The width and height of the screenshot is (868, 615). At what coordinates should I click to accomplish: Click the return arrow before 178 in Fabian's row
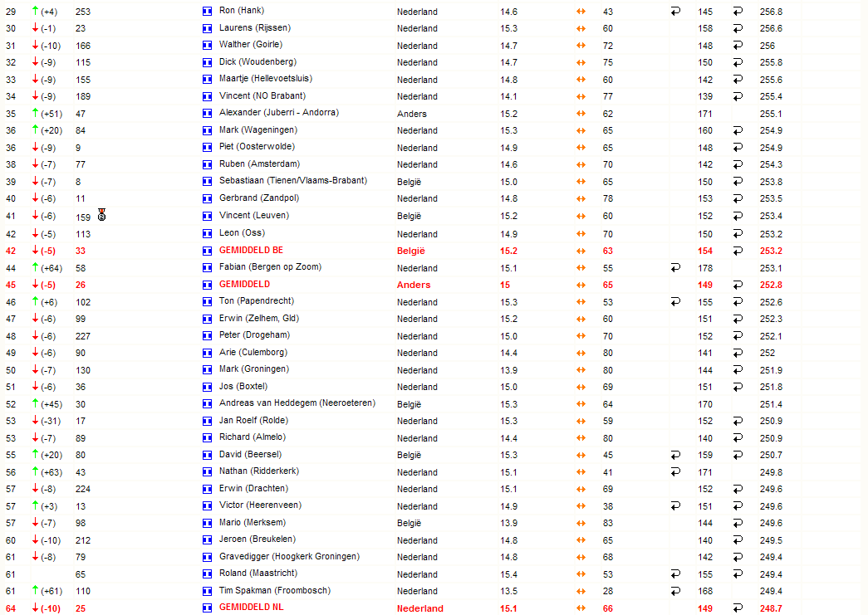coord(675,268)
